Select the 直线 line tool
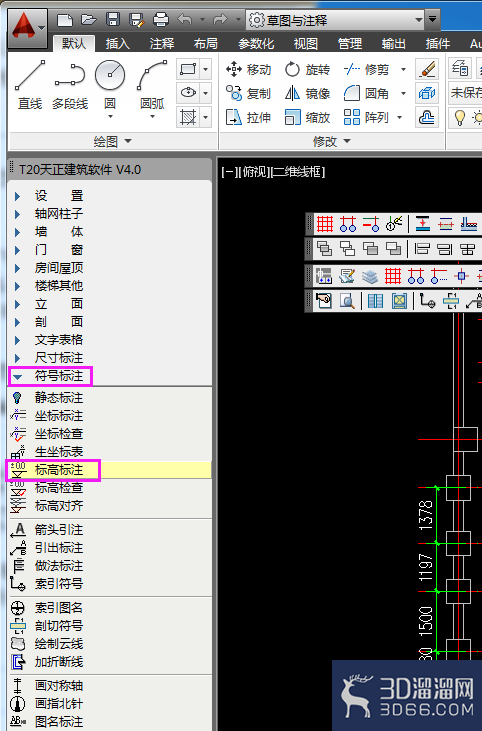Viewport: 482px width, 731px height. pyautogui.click(x=30, y=85)
